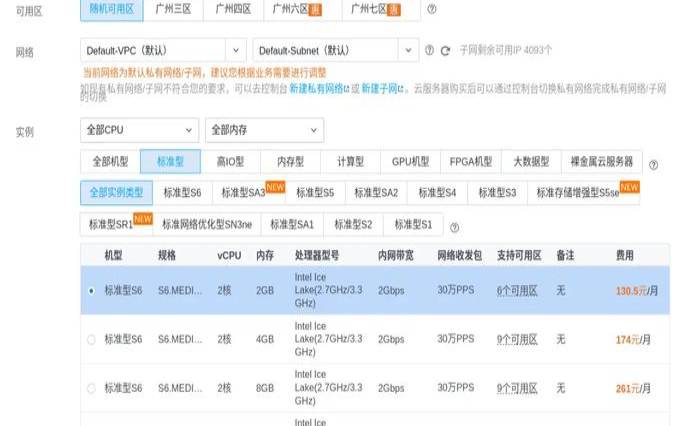Select the 标准型S6 8GB row radio
This screenshot has height=426, width=683.
point(91,388)
